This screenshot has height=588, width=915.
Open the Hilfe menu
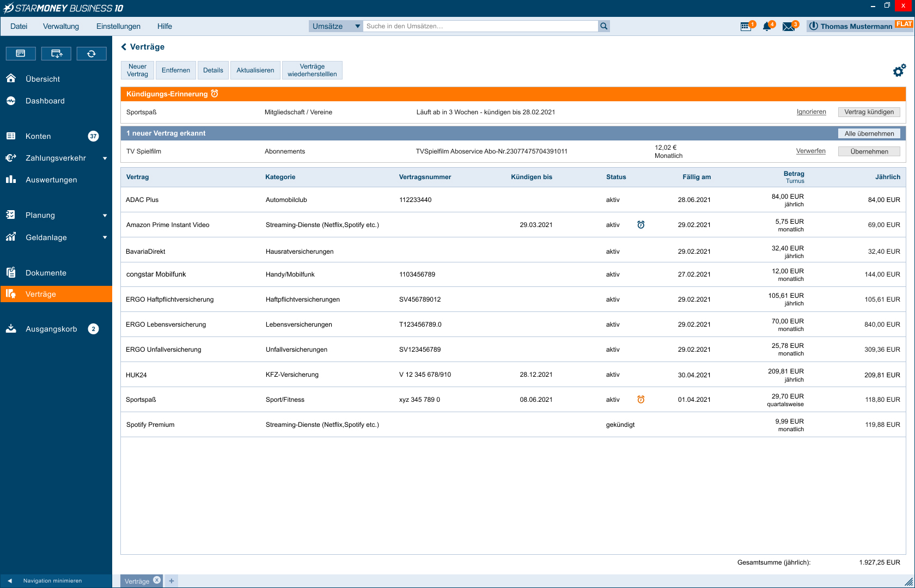(x=164, y=26)
